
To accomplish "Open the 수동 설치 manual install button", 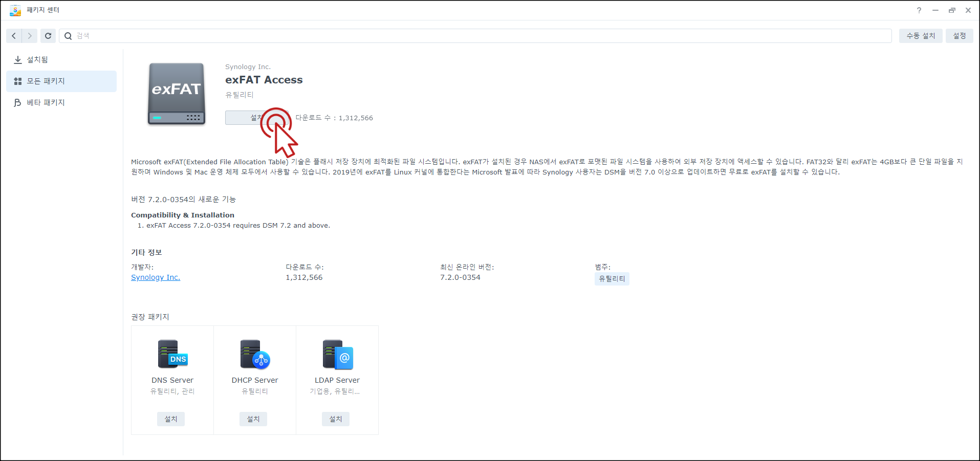I will click(x=921, y=36).
